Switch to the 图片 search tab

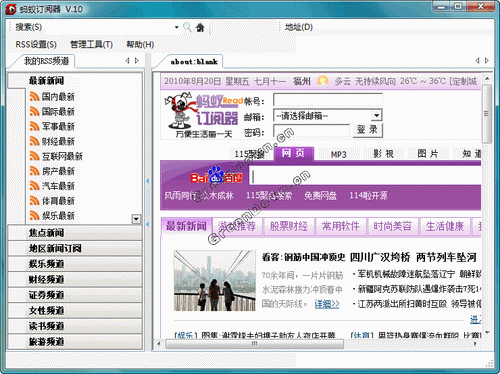(x=428, y=154)
